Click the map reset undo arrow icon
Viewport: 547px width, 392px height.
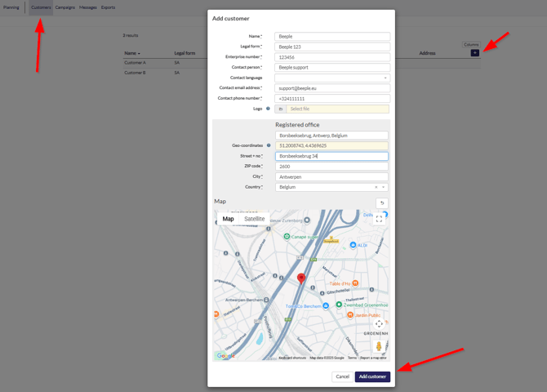[x=381, y=203]
